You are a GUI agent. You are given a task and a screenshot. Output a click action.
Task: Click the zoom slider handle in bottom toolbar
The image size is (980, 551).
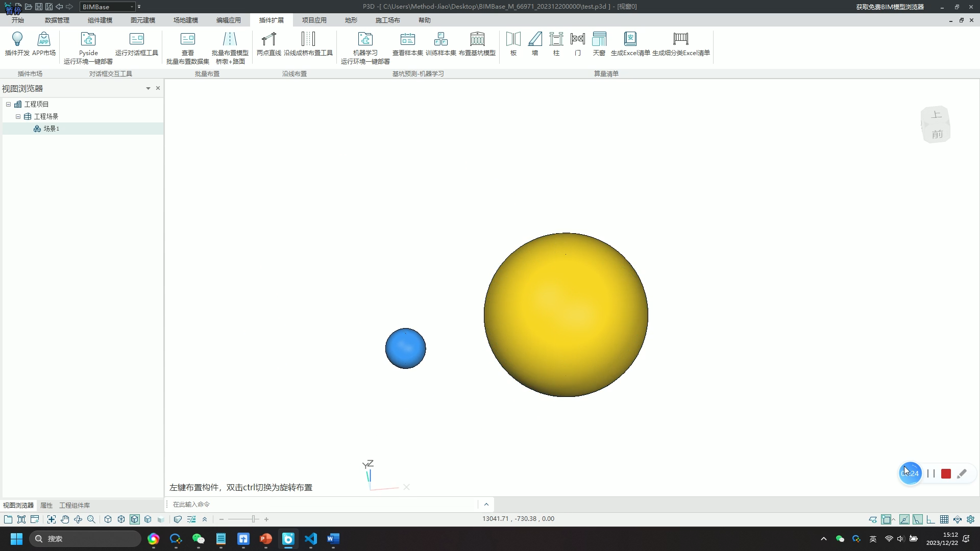point(254,519)
